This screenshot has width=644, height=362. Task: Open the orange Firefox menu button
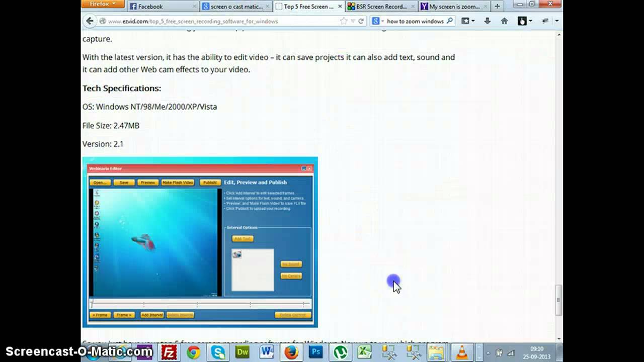(x=103, y=4)
